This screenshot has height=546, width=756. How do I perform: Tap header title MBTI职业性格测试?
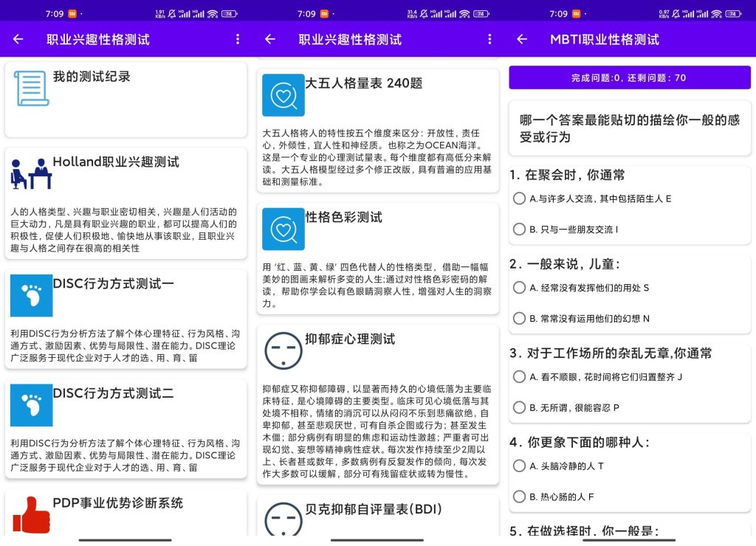[605, 40]
